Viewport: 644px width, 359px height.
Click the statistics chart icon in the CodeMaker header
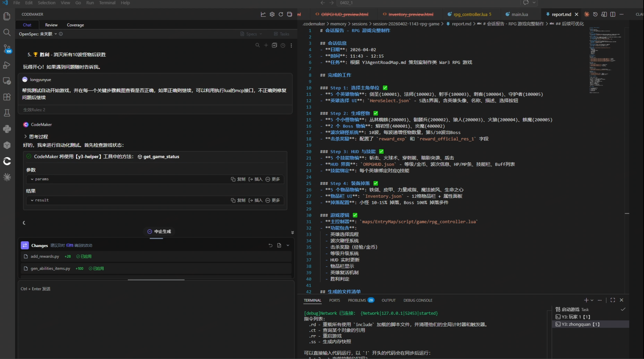(263, 14)
